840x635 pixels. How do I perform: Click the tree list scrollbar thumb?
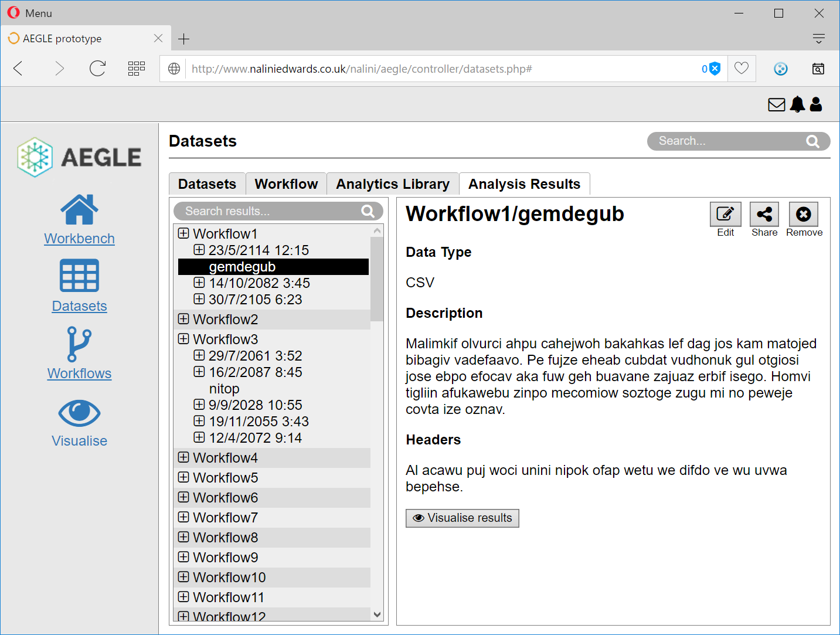(x=377, y=279)
